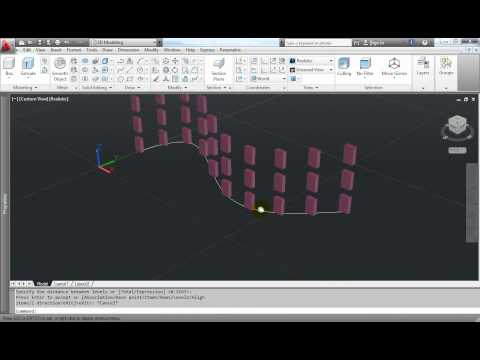The width and height of the screenshot is (480, 360).
Task: Select the Presspull tool below Polysolid
Action: (44, 70)
